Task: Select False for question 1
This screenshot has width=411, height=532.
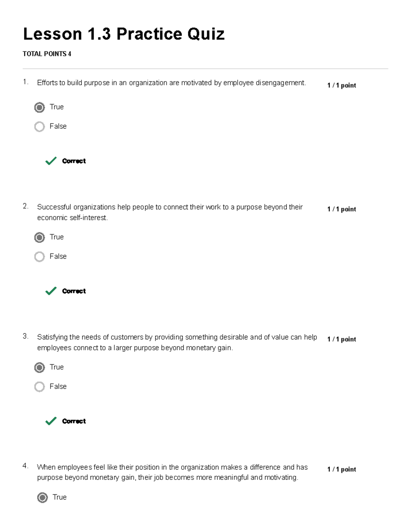Action: point(40,126)
